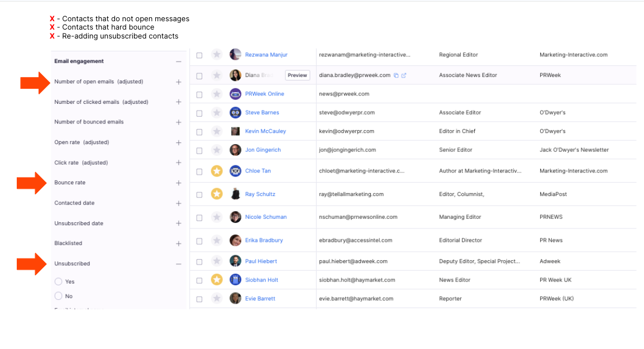This screenshot has width=644, height=349.
Task: Click 'Jack O'Dwyer's Newsletter' outlet cell
Action: [574, 150]
